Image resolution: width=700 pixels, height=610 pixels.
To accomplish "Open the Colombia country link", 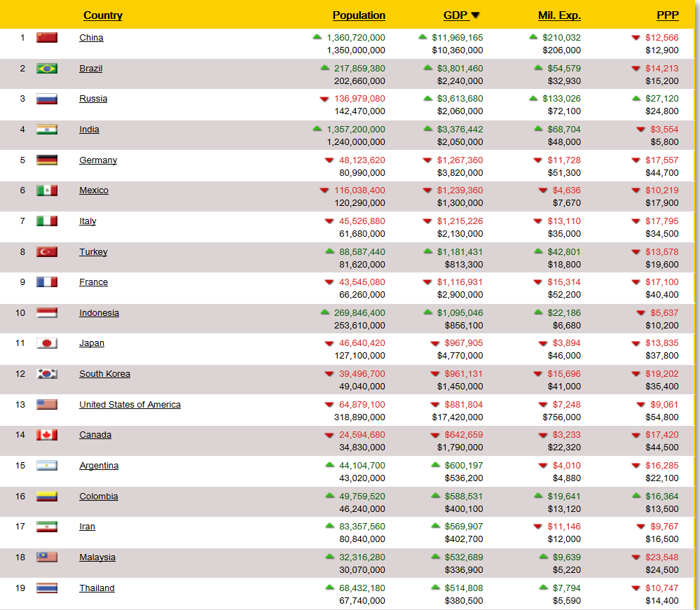I will click(x=99, y=497).
